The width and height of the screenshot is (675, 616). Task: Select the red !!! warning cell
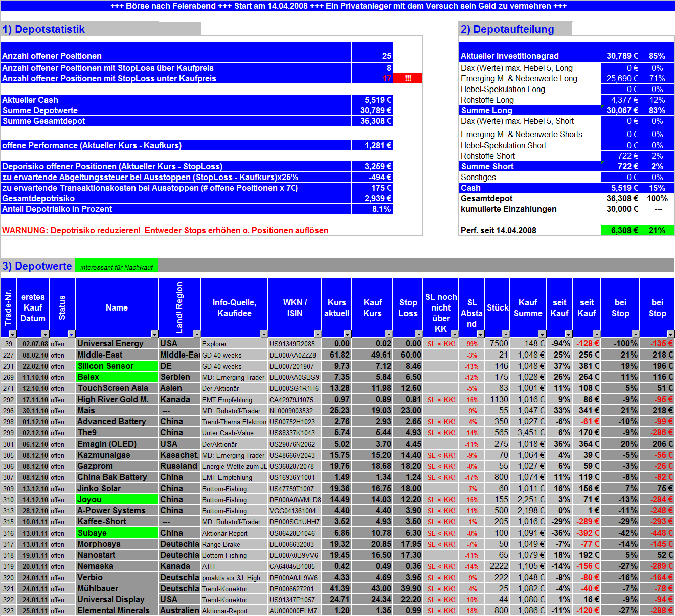click(409, 78)
